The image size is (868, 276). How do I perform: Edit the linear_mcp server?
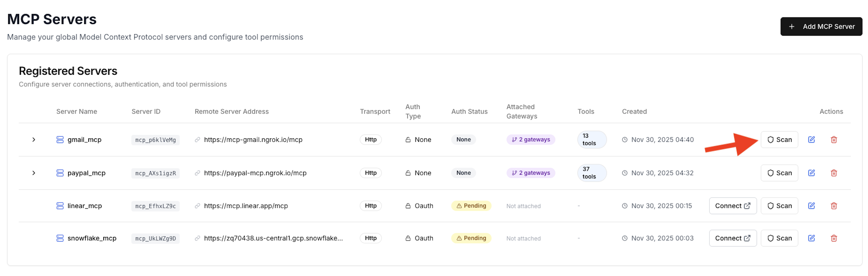(x=811, y=206)
